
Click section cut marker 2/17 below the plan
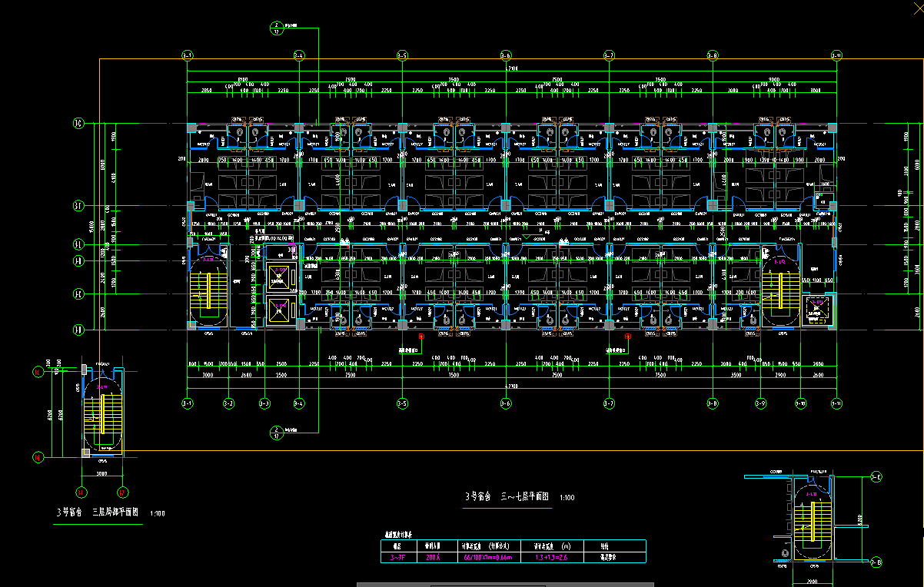point(276,431)
